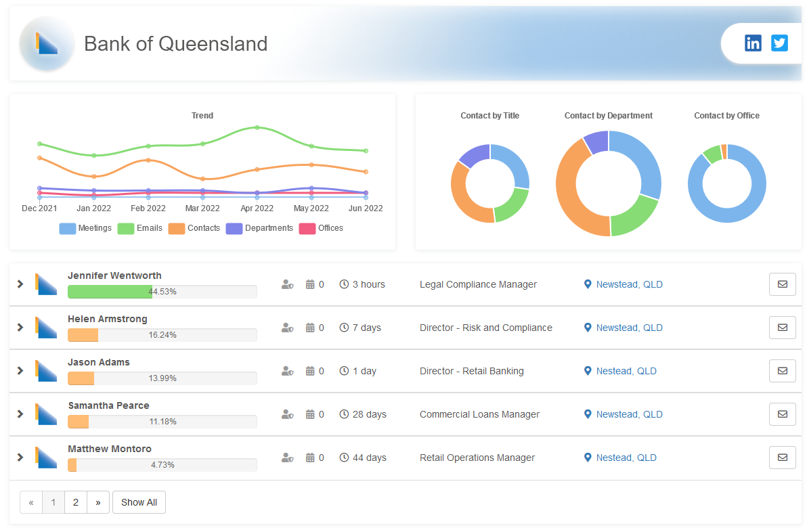The image size is (809, 532).
Task: Select the title Director - Retail Banking
Action: click(x=472, y=371)
